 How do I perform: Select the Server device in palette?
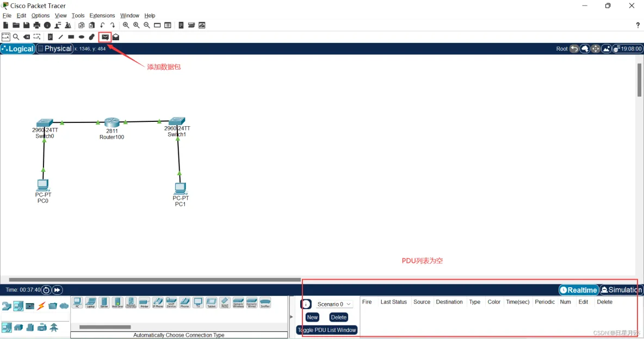[104, 303]
